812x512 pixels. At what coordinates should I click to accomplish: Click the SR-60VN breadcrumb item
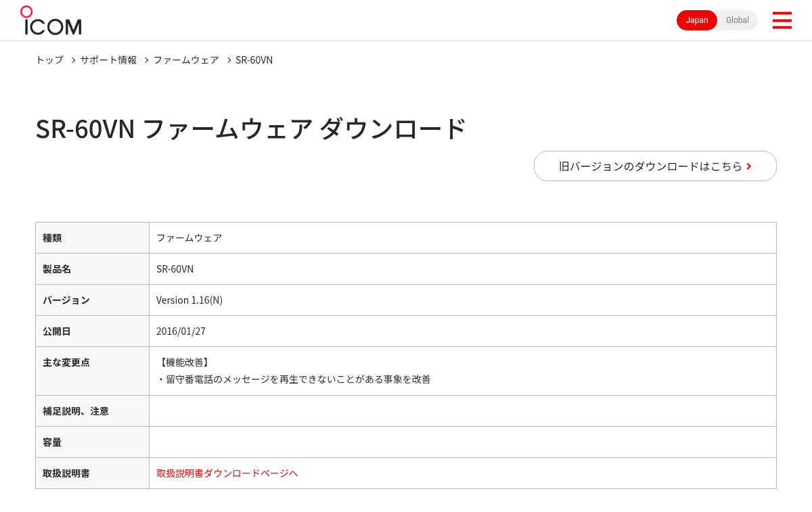[254, 60]
